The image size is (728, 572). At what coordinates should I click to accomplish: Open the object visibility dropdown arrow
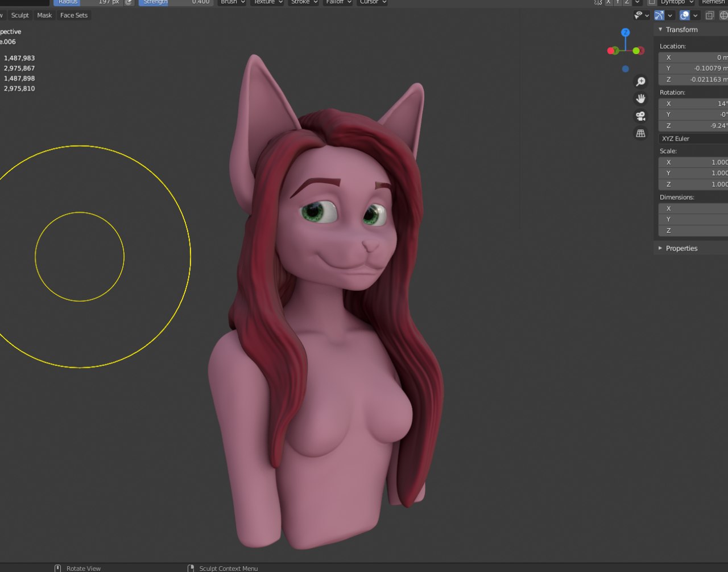pyautogui.click(x=648, y=15)
